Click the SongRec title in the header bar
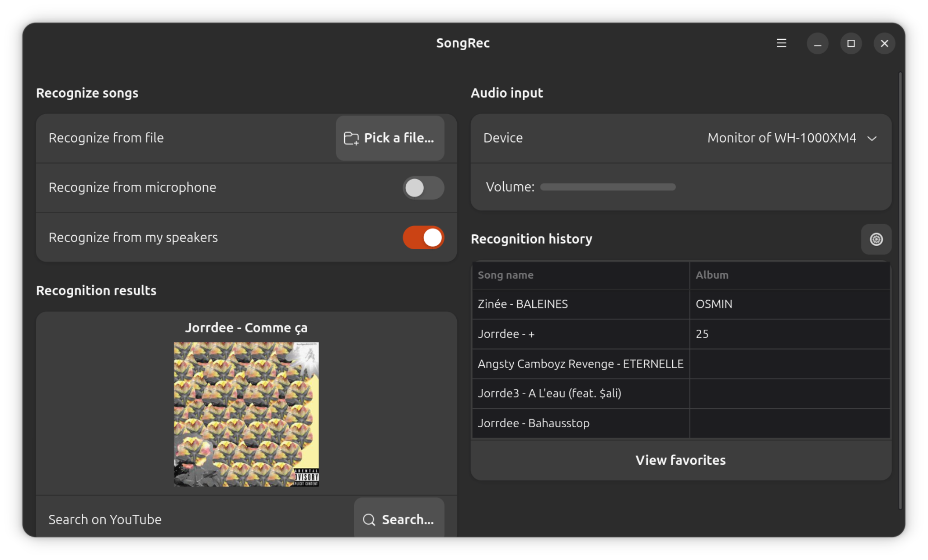This screenshot has height=560, width=928. [463, 43]
